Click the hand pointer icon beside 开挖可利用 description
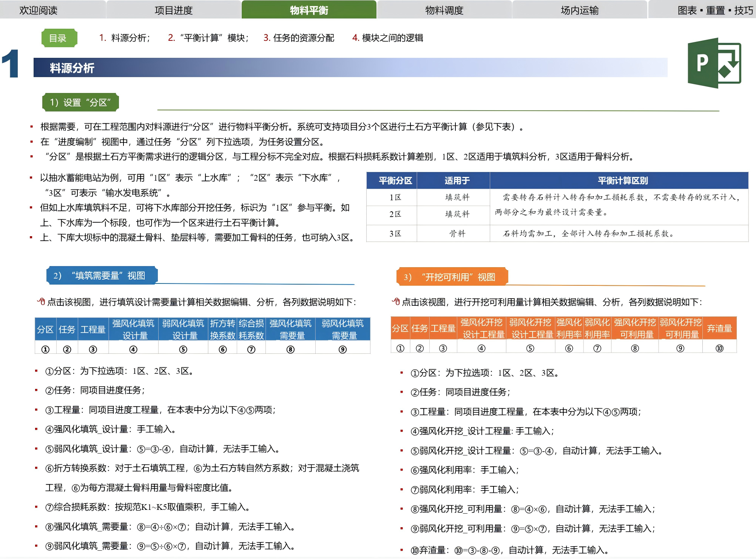This screenshot has height=559, width=756. (396, 302)
